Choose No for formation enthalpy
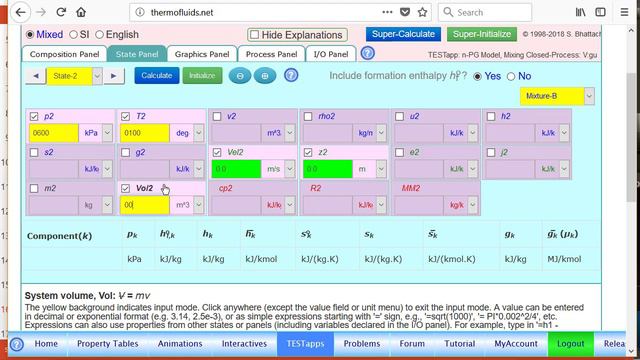 coord(511,76)
